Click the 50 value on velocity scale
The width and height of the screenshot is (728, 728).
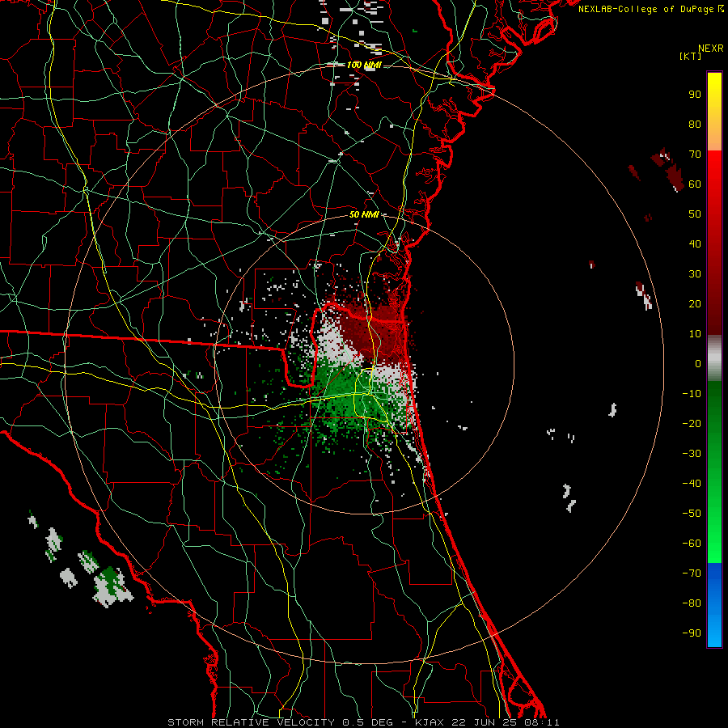(695, 214)
